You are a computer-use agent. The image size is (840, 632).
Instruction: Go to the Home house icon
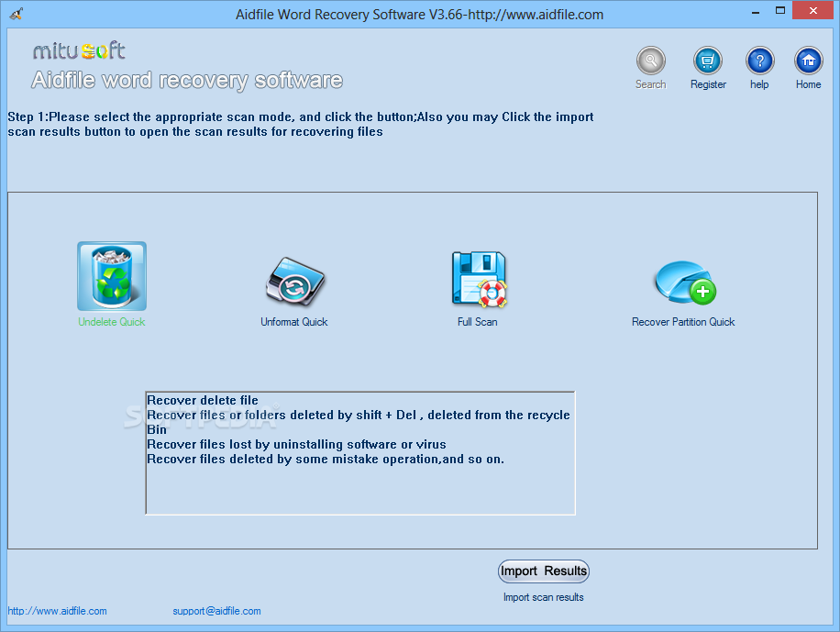[809, 61]
